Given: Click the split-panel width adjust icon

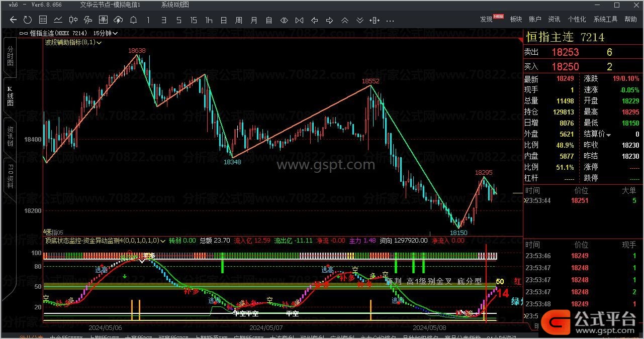Looking at the screenshot, I should pyautogui.click(x=375, y=20).
